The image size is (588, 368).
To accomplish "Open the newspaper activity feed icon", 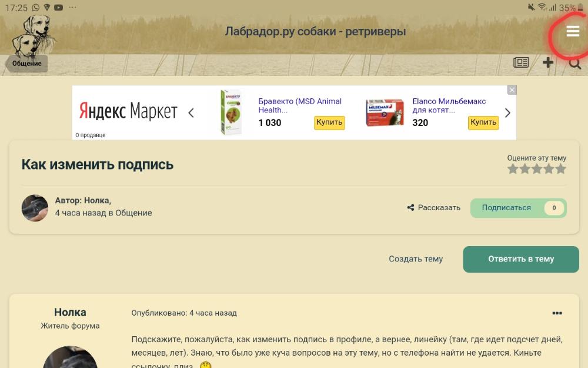I will (521, 63).
